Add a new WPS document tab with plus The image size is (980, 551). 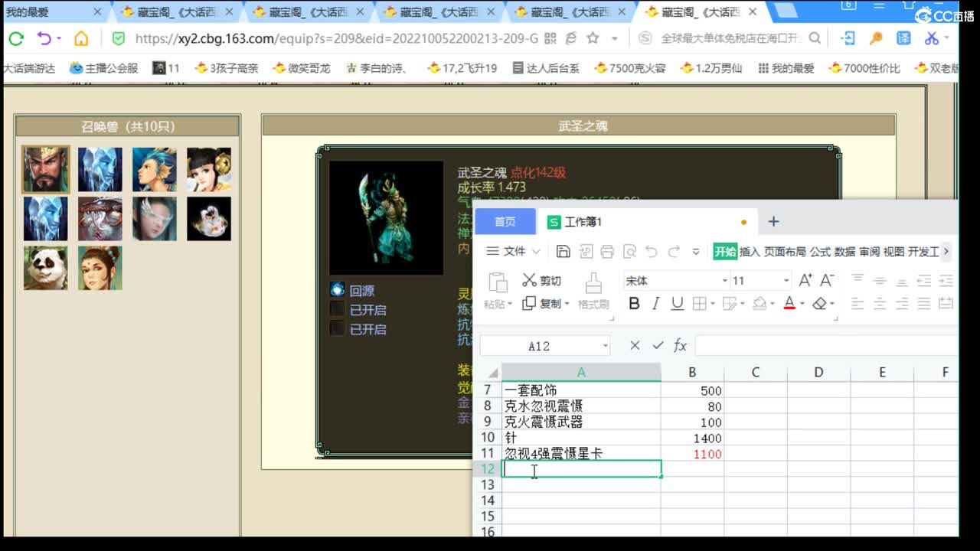pos(773,221)
